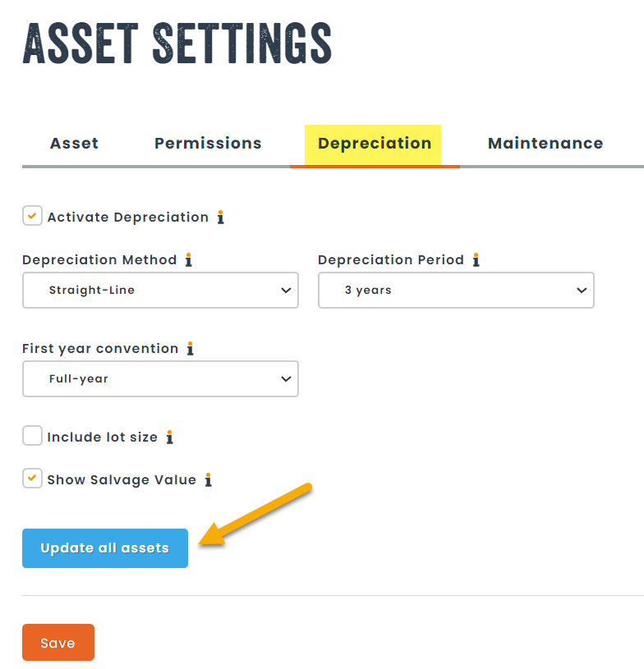Image resolution: width=644 pixels, height=669 pixels.
Task: Go to the Maintenance tab
Action: point(545,144)
